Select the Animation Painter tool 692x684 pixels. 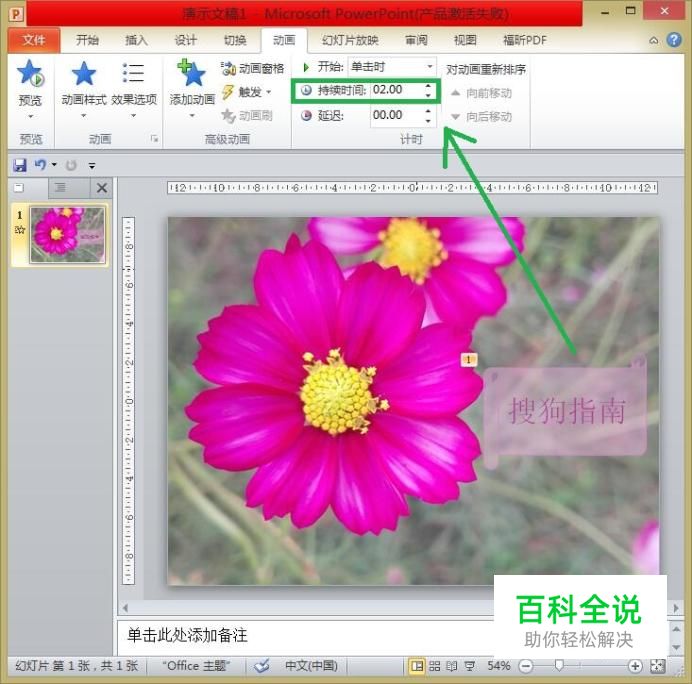click(247, 116)
